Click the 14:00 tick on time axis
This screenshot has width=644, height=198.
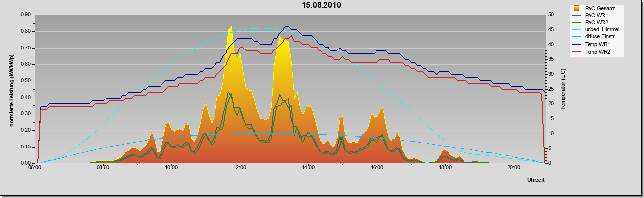tap(308, 168)
